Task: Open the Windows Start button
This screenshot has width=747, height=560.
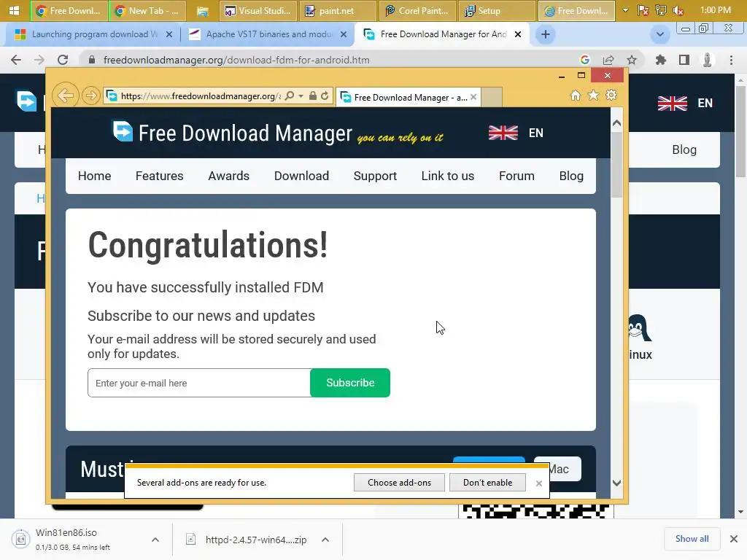Action: coord(14,10)
